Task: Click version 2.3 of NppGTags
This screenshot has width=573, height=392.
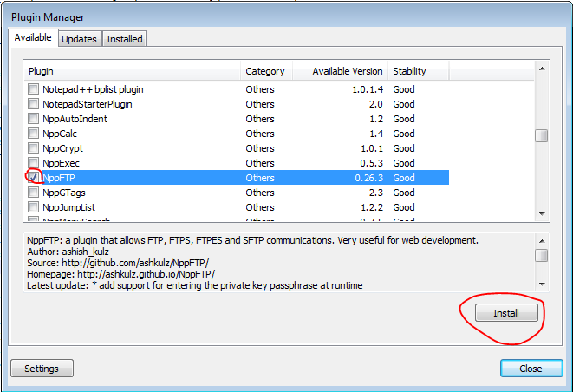Action: point(376,193)
